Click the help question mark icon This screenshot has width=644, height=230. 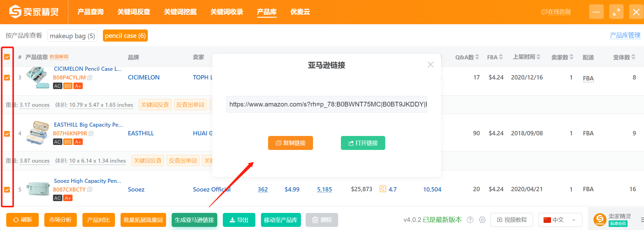tap(470, 220)
